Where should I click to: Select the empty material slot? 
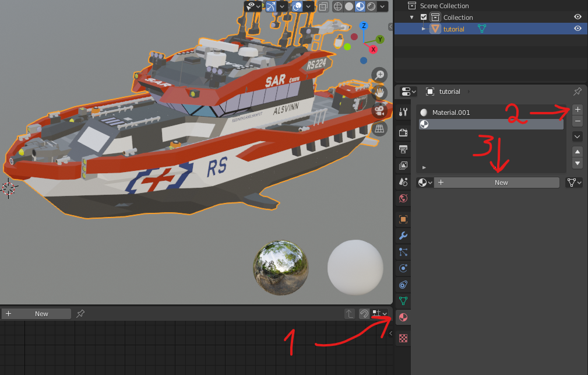[491, 124]
